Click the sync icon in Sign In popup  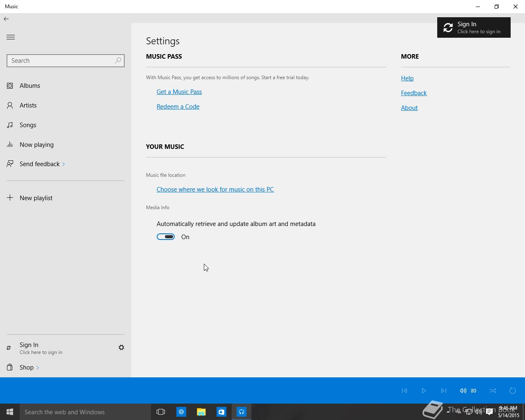(448, 27)
